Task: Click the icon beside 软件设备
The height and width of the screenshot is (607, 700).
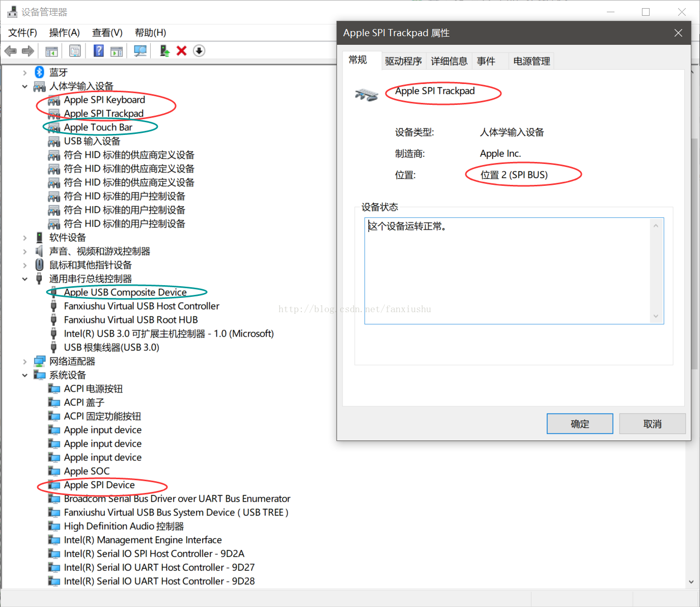Action: [39, 237]
